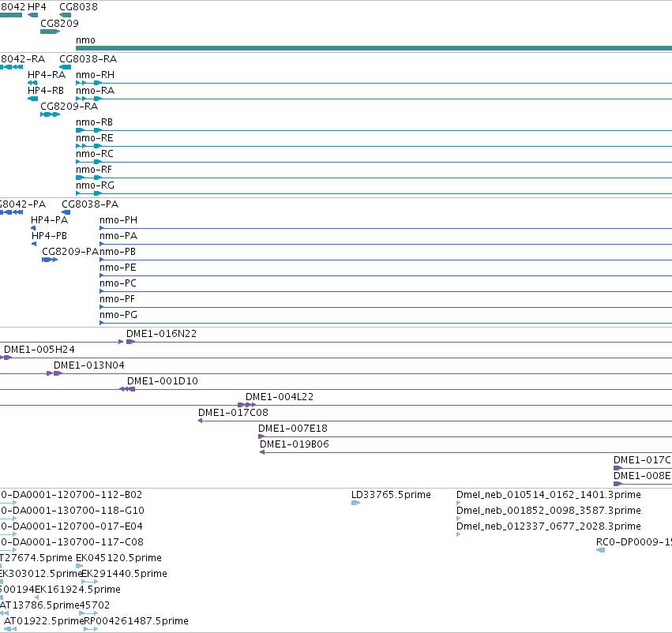Click the HP4-PB protein glyph
This screenshot has height=633, width=672.
tap(34, 244)
